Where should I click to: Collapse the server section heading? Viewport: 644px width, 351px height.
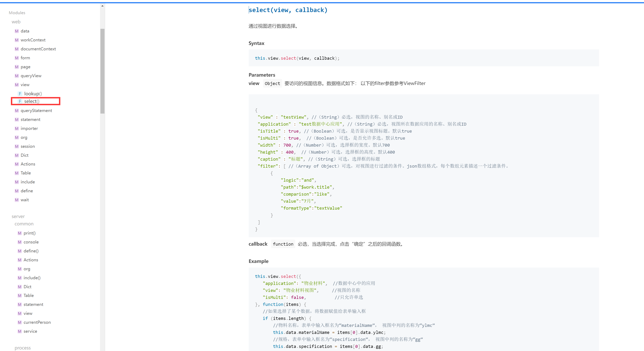coord(18,216)
